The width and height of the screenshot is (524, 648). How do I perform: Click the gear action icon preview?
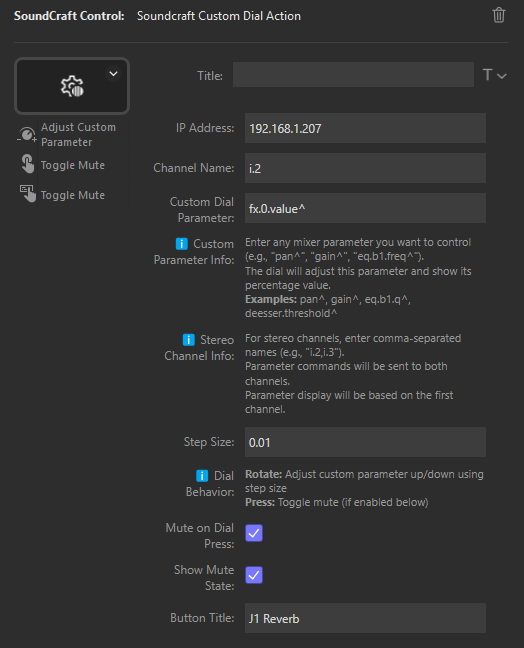[72, 86]
